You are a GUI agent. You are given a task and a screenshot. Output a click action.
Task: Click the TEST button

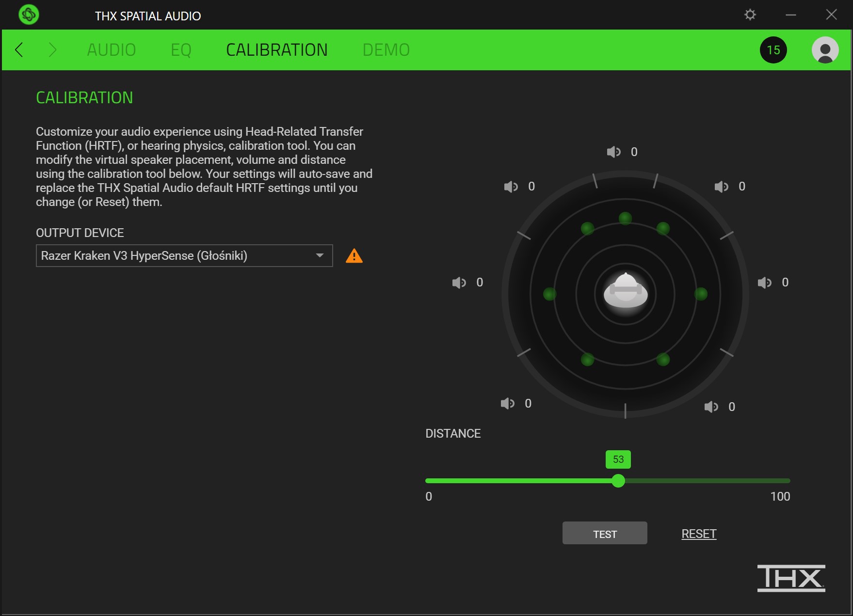(605, 533)
